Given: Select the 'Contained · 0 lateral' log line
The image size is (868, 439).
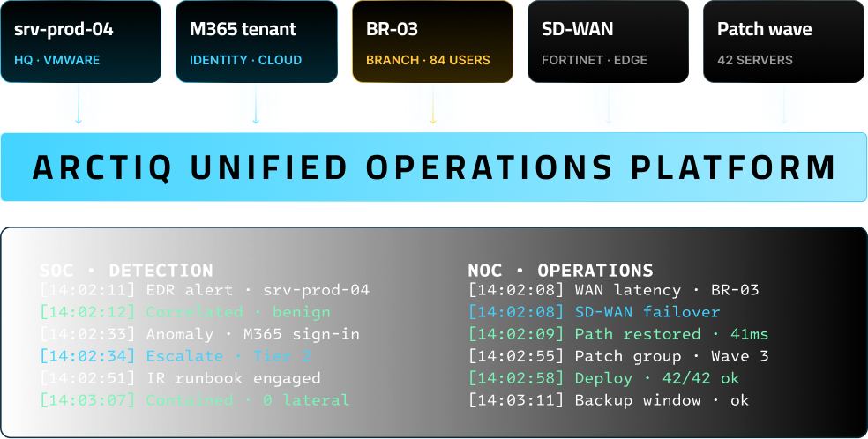Looking at the screenshot, I should (x=195, y=399).
